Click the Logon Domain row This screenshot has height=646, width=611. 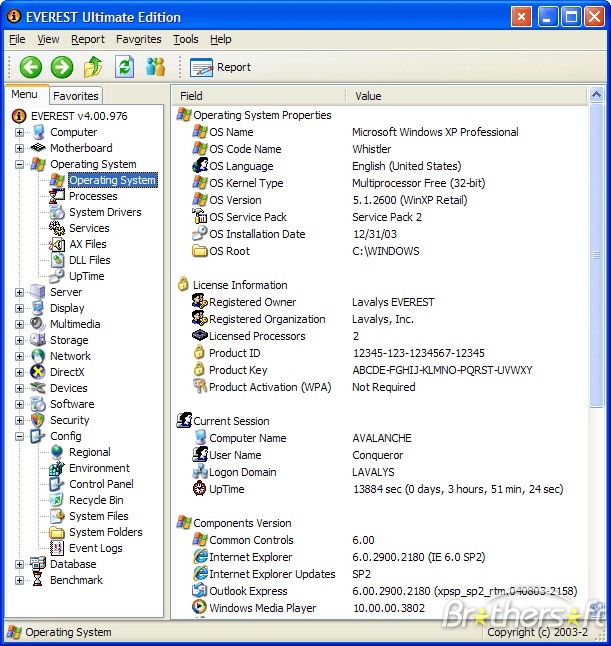(379, 472)
